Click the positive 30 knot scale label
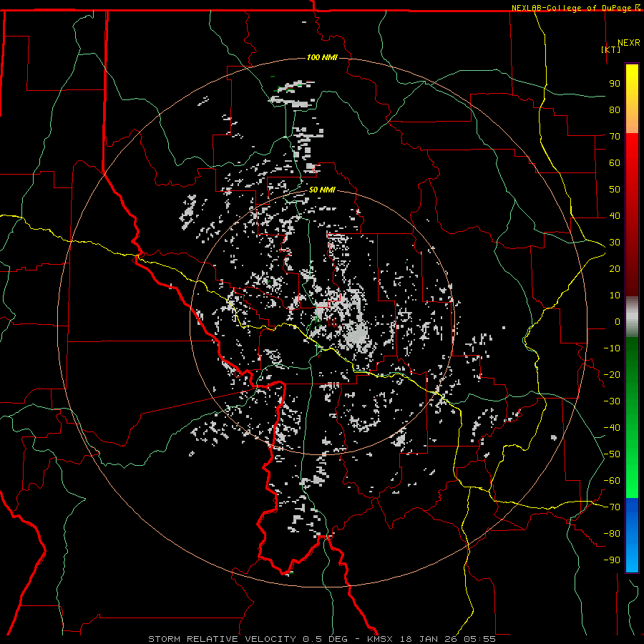644x644 pixels. [x=615, y=243]
